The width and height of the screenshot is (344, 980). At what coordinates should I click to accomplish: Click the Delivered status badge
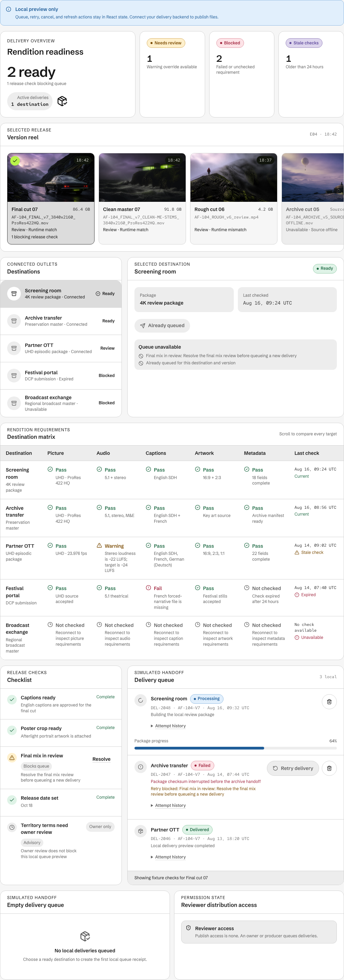click(x=198, y=830)
